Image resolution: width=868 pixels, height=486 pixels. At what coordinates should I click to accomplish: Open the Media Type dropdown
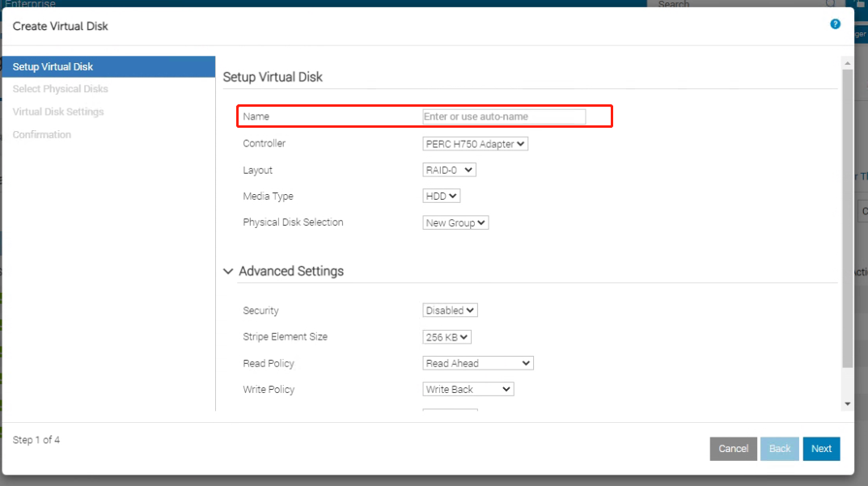click(x=441, y=197)
